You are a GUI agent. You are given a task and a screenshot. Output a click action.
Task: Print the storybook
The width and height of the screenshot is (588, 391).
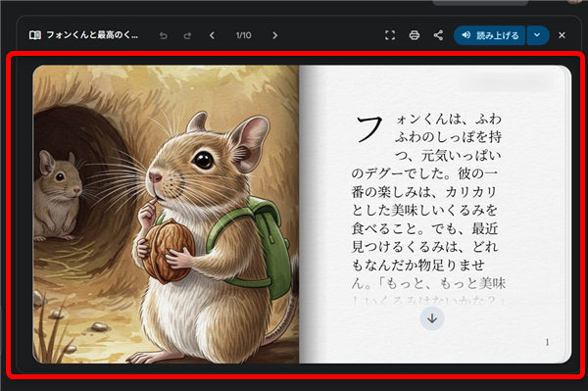pos(415,35)
